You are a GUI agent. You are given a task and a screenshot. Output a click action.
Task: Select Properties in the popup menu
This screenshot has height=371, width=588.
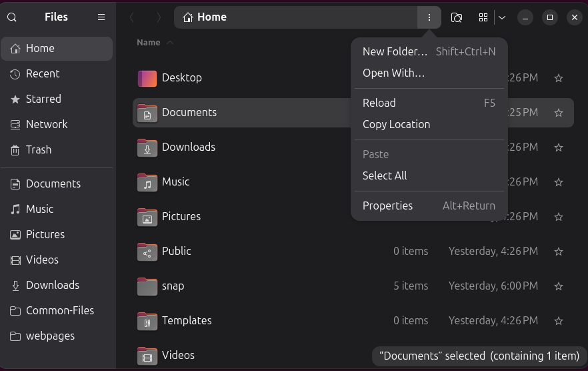(x=387, y=206)
